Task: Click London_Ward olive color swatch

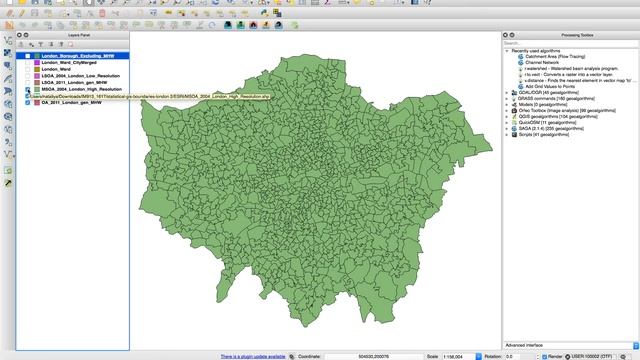Action: point(37,69)
